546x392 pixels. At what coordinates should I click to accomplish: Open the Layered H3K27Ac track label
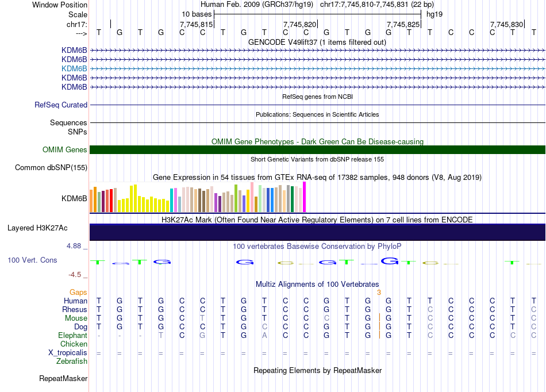37,228
